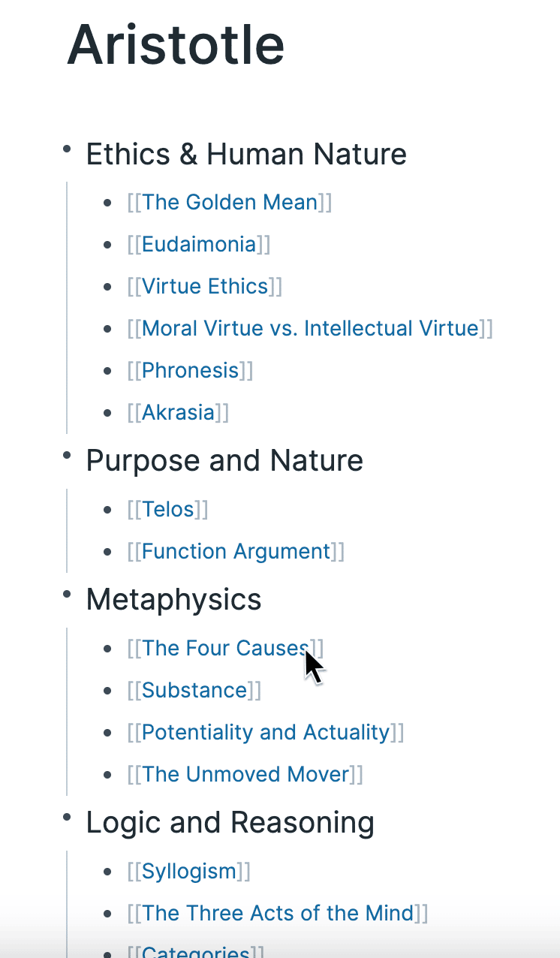Click the Syllogism link
560x958 pixels.
189,871
